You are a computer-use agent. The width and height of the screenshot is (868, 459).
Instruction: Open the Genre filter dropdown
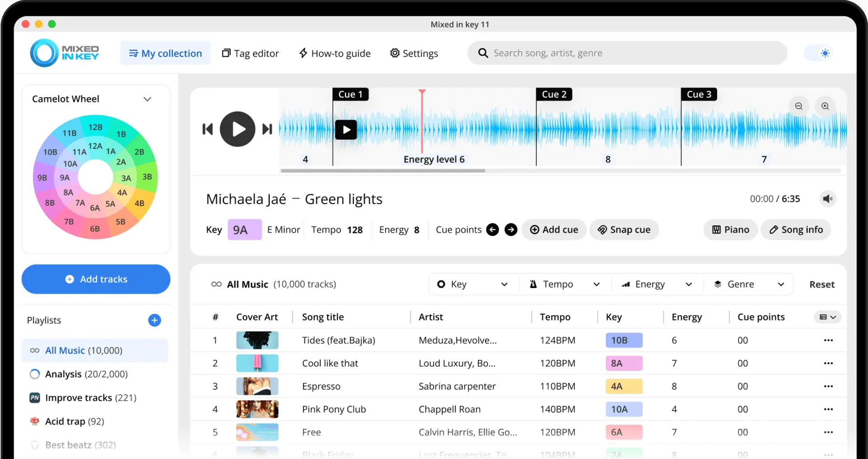coord(749,284)
